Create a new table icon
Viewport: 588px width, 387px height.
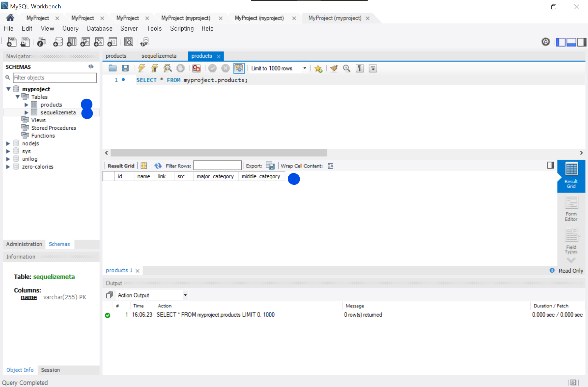[x=72, y=42]
